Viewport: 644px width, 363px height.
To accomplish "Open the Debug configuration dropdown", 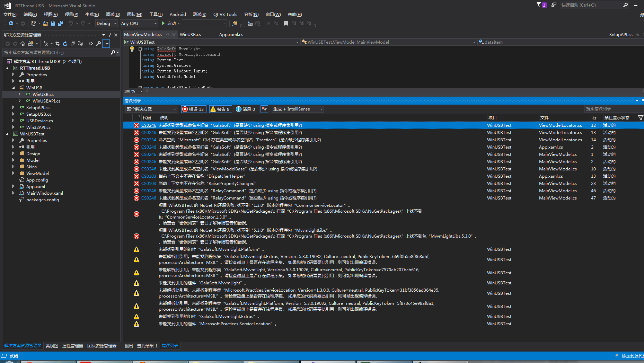I will [x=106, y=24].
